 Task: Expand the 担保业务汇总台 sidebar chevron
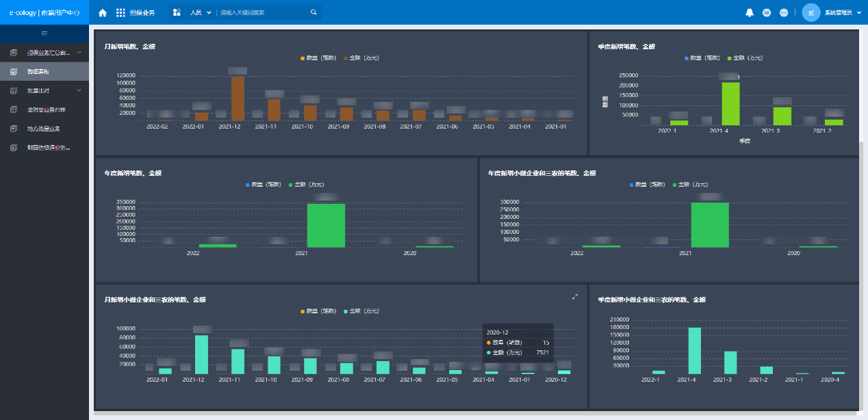pyautogui.click(x=79, y=52)
